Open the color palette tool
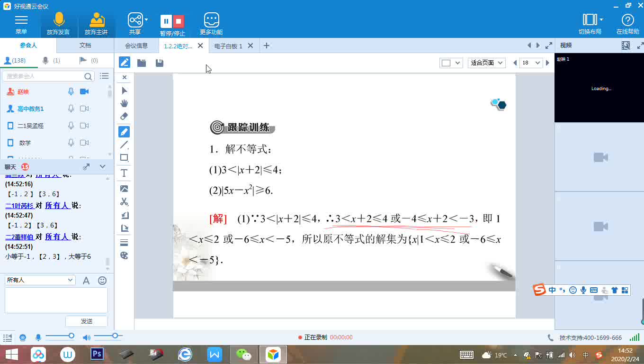The height and width of the screenshot is (364, 644). [x=124, y=255]
